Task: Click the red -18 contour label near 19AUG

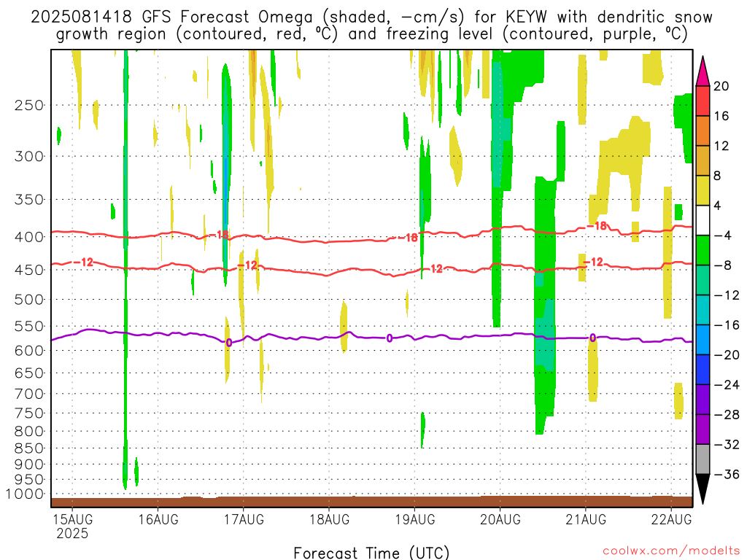Action: pos(409,237)
